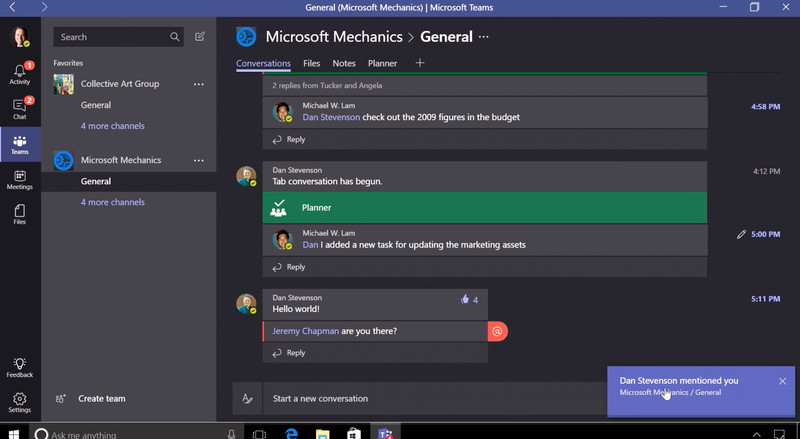Open more options for Microsoft Mechanics team

(199, 160)
